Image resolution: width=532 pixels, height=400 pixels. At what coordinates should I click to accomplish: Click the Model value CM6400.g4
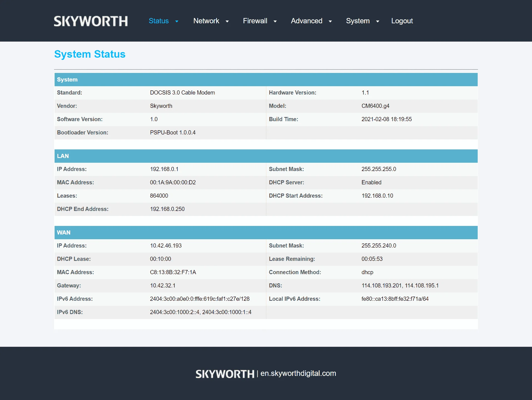click(x=375, y=106)
